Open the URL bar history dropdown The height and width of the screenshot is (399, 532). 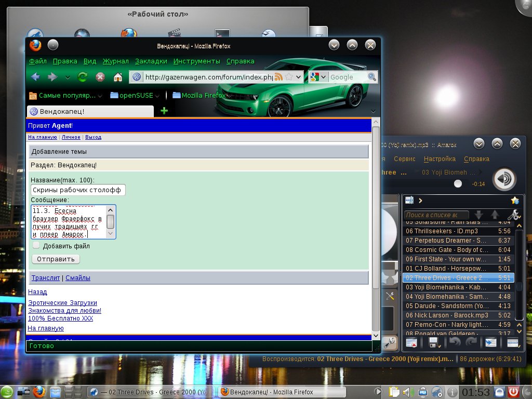coord(298,77)
